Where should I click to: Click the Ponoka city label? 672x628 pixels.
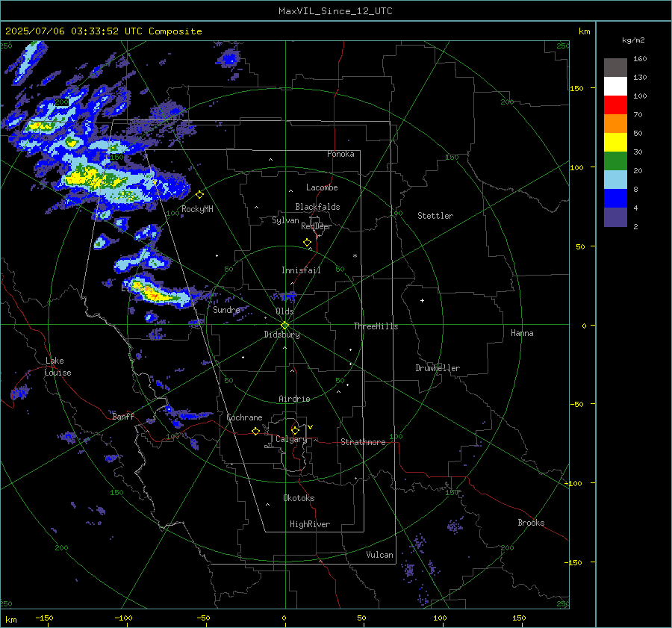point(340,154)
